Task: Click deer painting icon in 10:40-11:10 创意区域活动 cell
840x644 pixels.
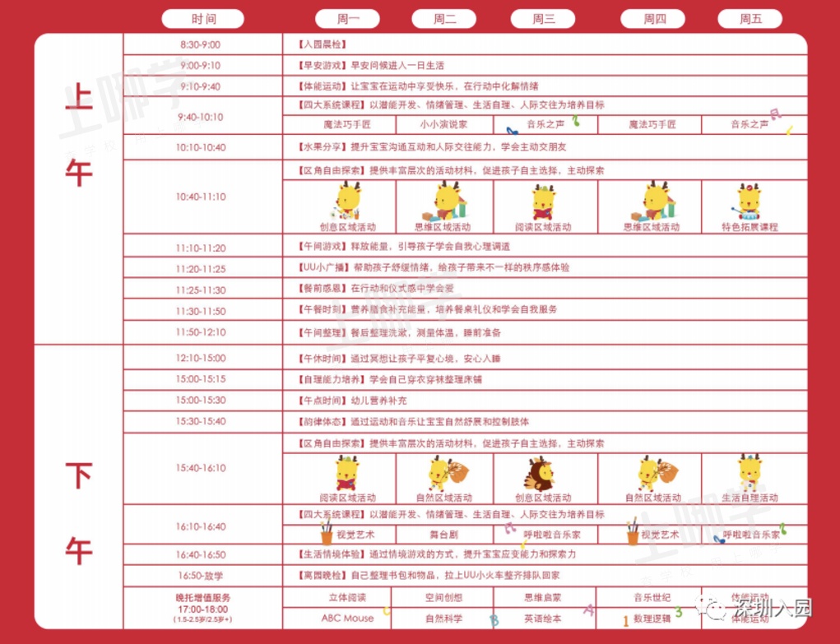Action: (347, 201)
